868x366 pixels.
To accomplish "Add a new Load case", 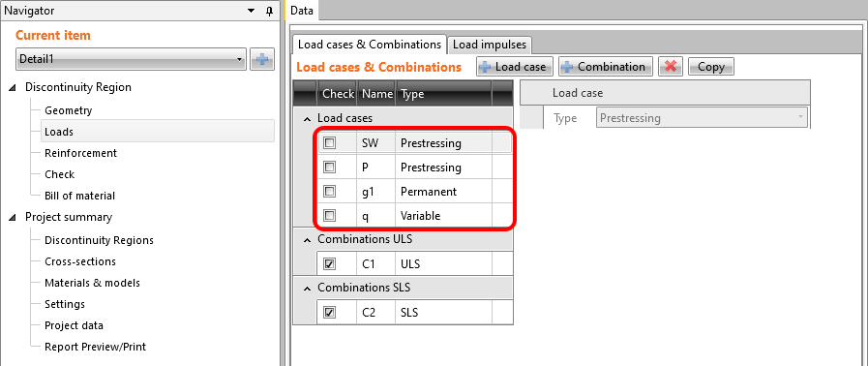I will [x=514, y=67].
